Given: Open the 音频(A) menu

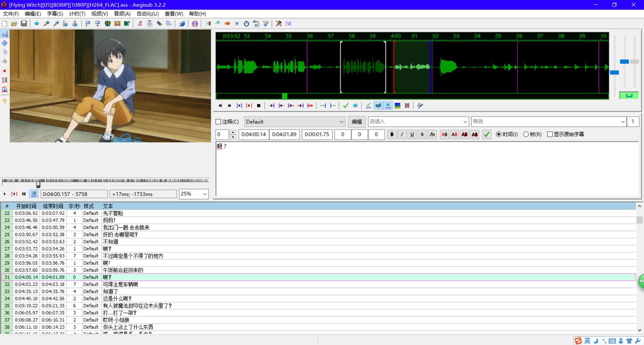Looking at the screenshot, I should click(122, 14).
